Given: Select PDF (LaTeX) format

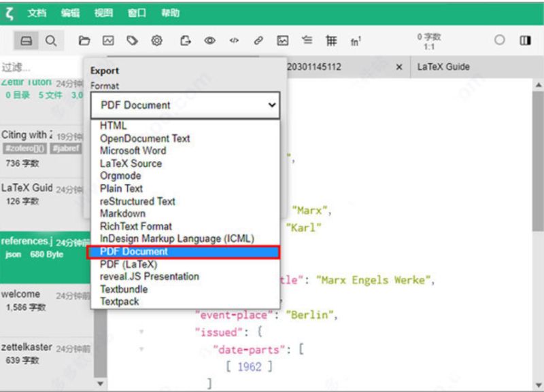Looking at the screenshot, I should point(185,264).
